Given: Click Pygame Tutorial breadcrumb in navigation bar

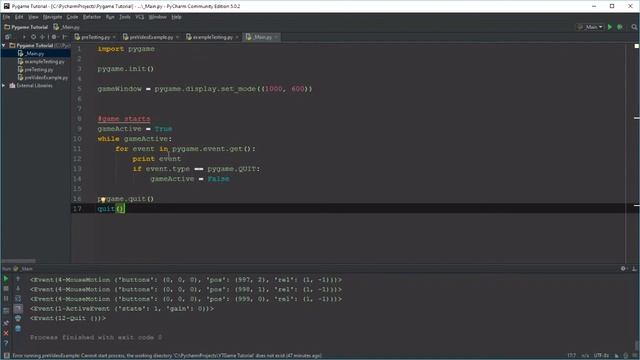Looking at the screenshot, I should pyautogui.click(x=26, y=27).
